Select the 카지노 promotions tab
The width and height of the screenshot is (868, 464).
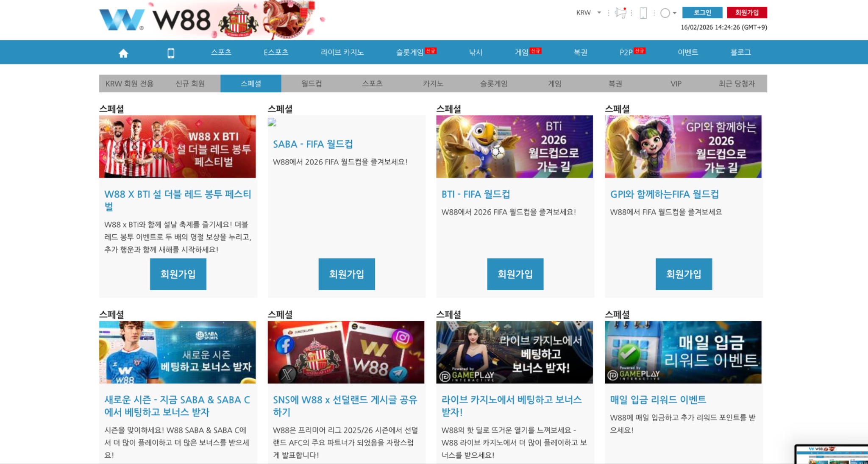(x=433, y=83)
